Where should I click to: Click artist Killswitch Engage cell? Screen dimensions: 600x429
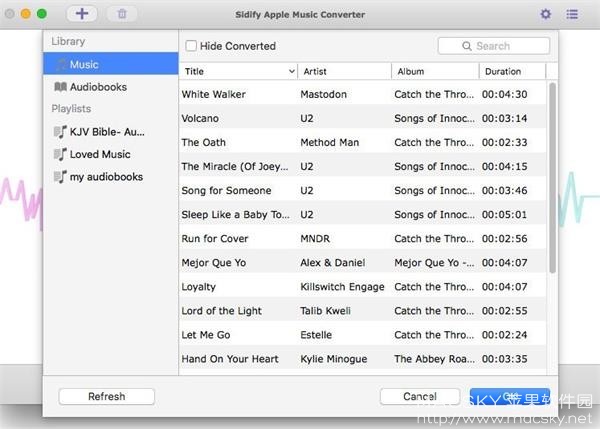342,287
